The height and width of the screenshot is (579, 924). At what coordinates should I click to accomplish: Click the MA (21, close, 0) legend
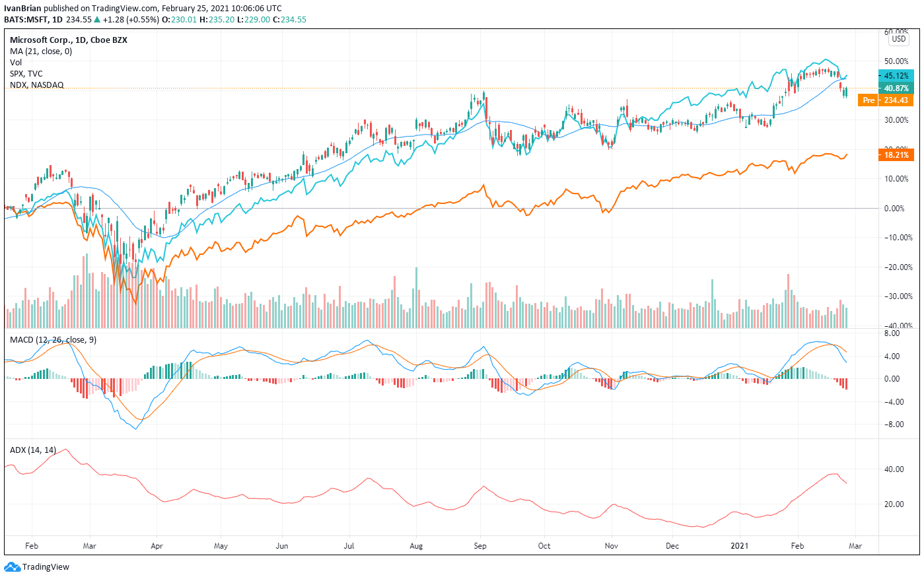tap(41, 51)
